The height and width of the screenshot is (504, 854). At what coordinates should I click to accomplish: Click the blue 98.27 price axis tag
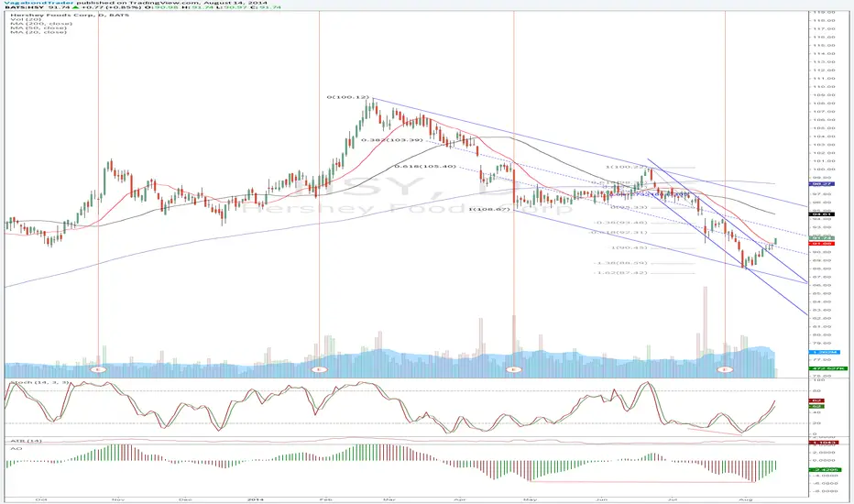(823, 184)
